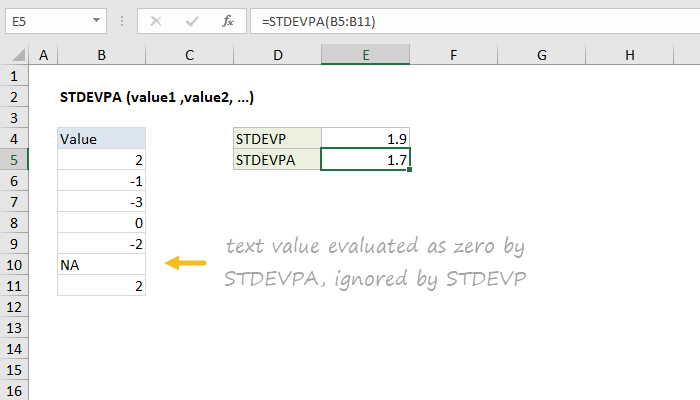The width and height of the screenshot is (700, 400).
Task: Click the 'STDEVP' label cell
Action: pyautogui.click(x=277, y=139)
